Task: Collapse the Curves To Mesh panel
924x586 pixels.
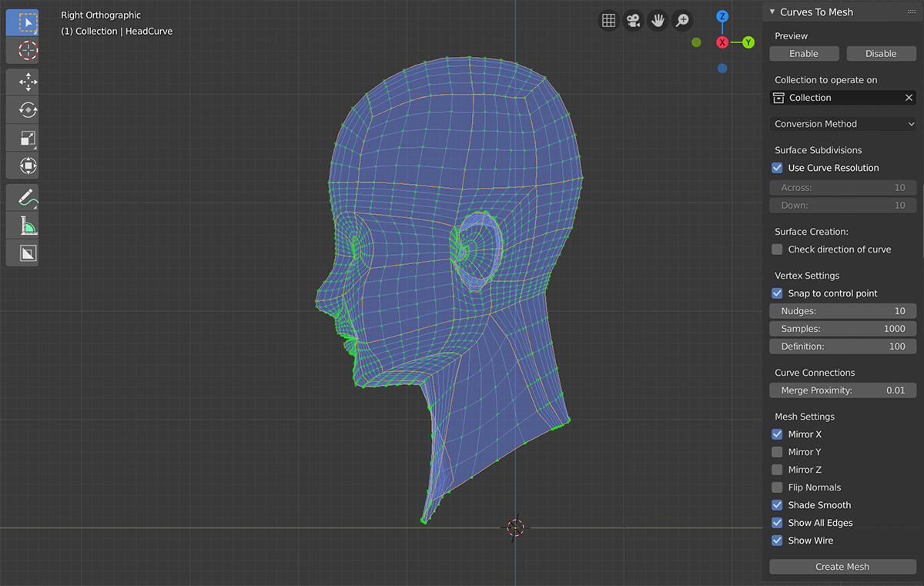Action: [772, 12]
